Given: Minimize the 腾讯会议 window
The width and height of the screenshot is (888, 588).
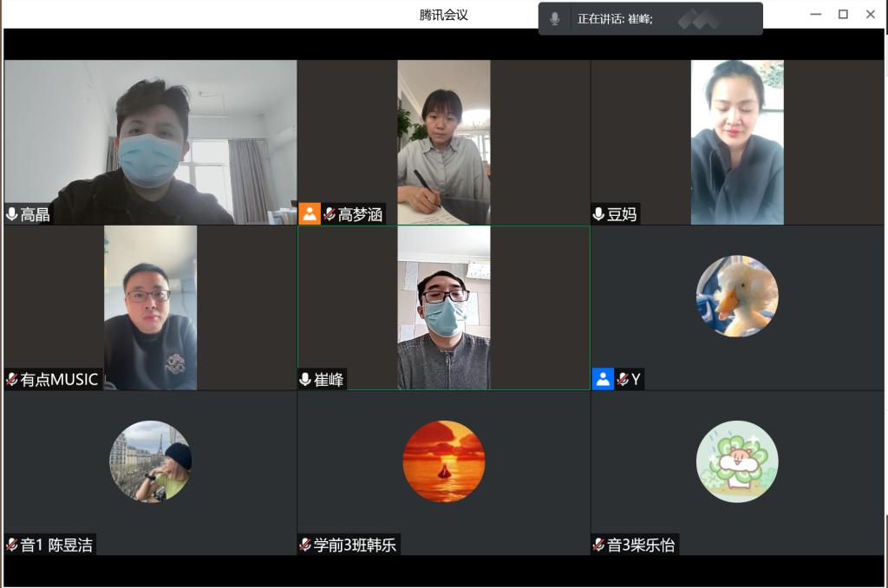Looking at the screenshot, I should (815, 14).
